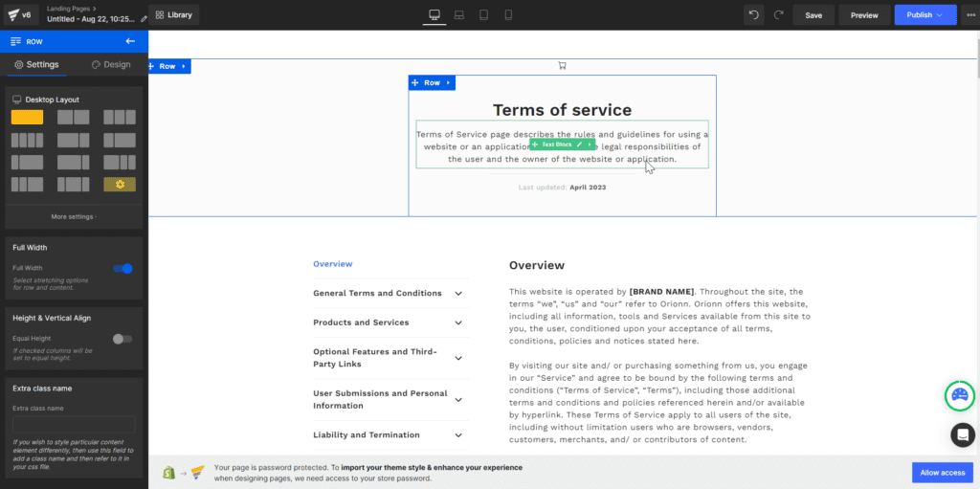Toggle Full Width switch
Screen dimensions: 980x489
pos(122,268)
